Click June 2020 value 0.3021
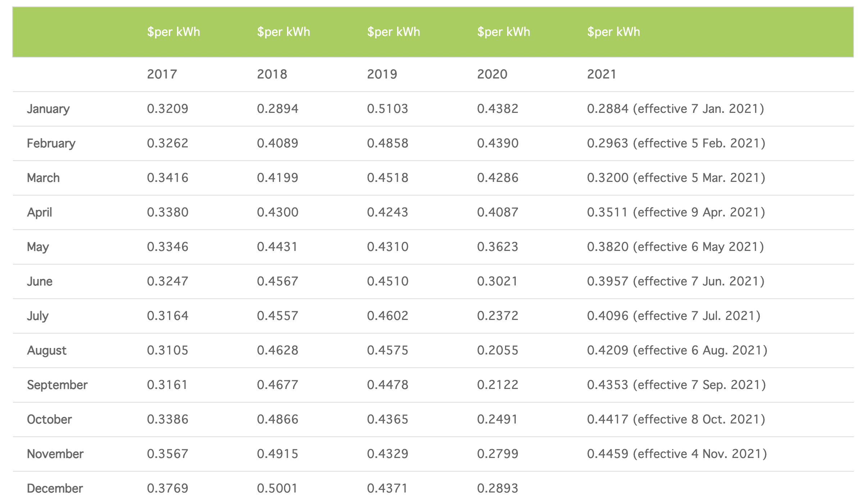 pos(497,281)
